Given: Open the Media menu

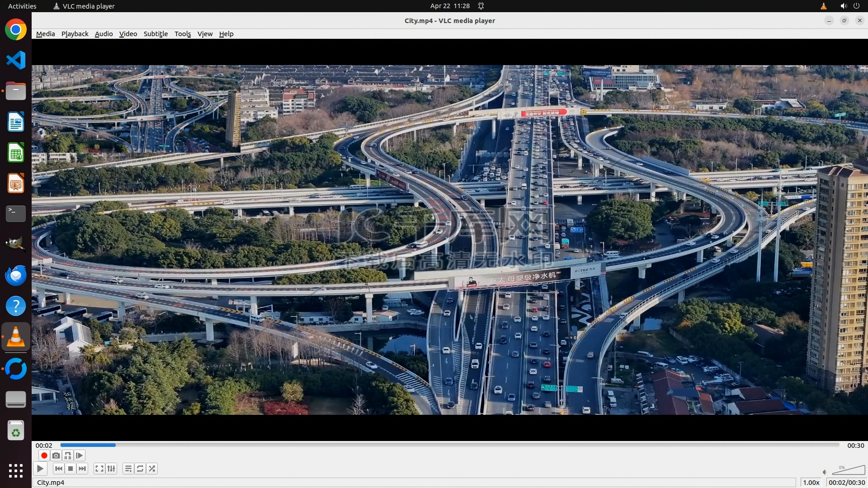Looking at the screenshot, I should tap(45, 34).
